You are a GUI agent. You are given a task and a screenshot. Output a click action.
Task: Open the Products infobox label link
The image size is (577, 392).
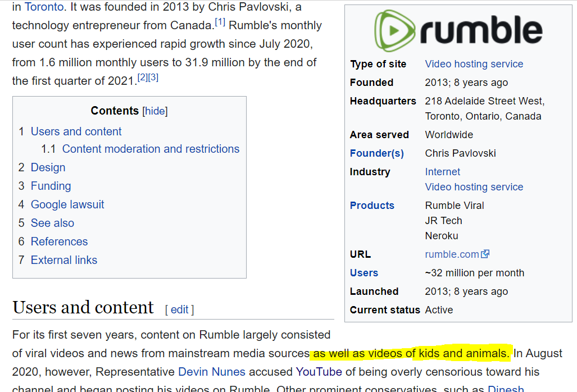click(372, 206)
